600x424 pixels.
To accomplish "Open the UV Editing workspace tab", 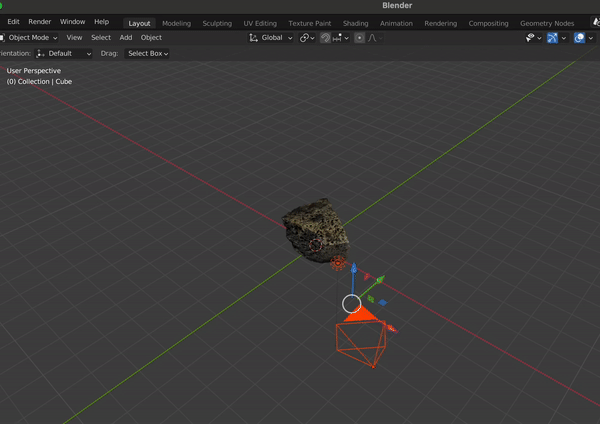I will [260, 23].
